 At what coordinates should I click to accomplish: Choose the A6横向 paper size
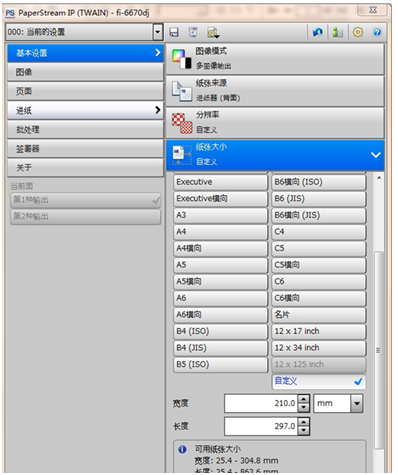[220, 315]
